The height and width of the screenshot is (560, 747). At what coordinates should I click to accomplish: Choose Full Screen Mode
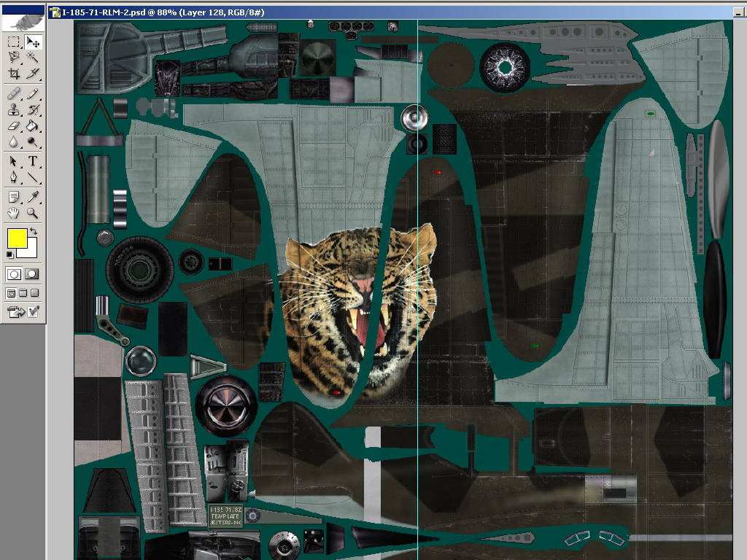click(x=35, y=293)
